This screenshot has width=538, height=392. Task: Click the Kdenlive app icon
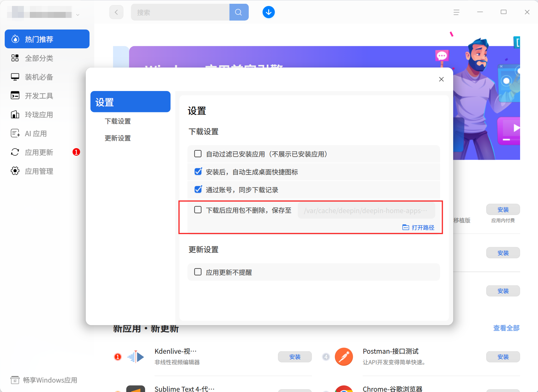136,357
